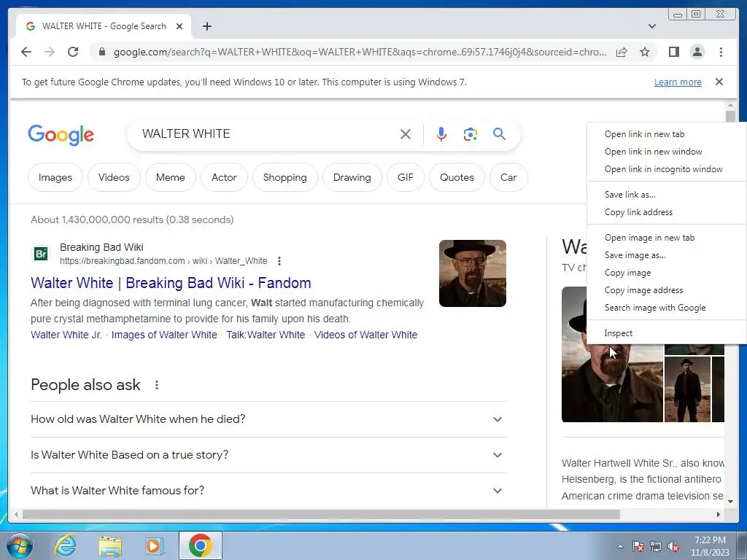Select the Car filter chip
This screenshot has height=560, width=747.
click(508, 178)
